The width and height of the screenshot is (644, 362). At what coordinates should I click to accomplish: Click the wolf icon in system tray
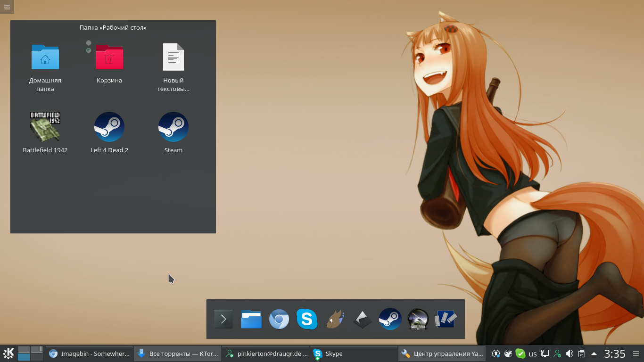508,354
